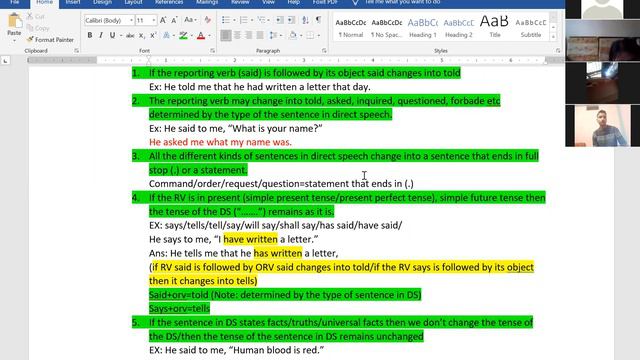Toggle center alignment

click(x=237, y=36)
